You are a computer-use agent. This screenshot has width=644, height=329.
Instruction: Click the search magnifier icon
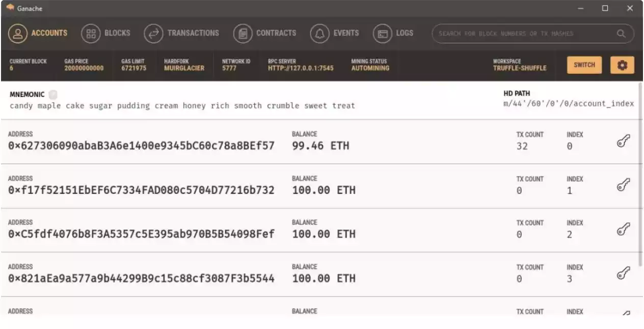(621, 34)
